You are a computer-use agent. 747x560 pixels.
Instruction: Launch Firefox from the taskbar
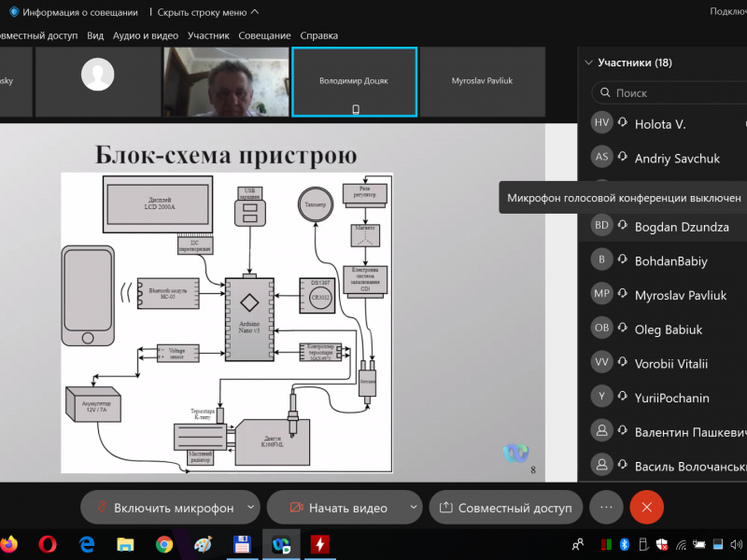[8, 543]
